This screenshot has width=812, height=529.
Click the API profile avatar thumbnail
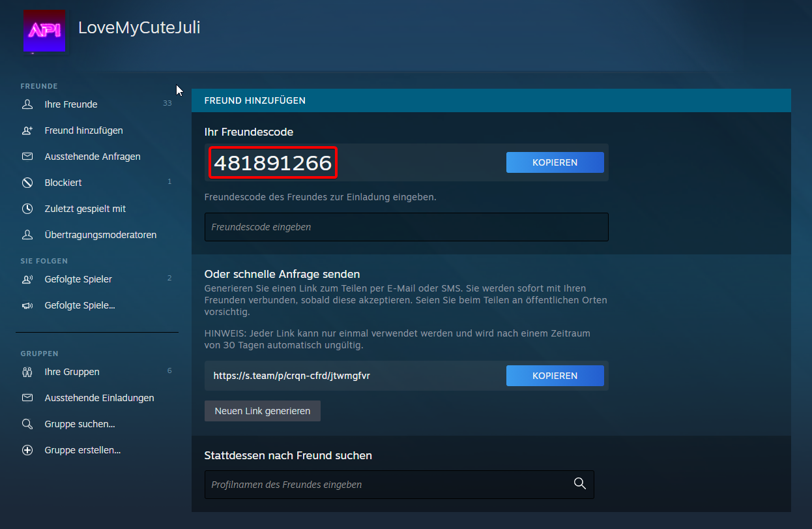44,31
